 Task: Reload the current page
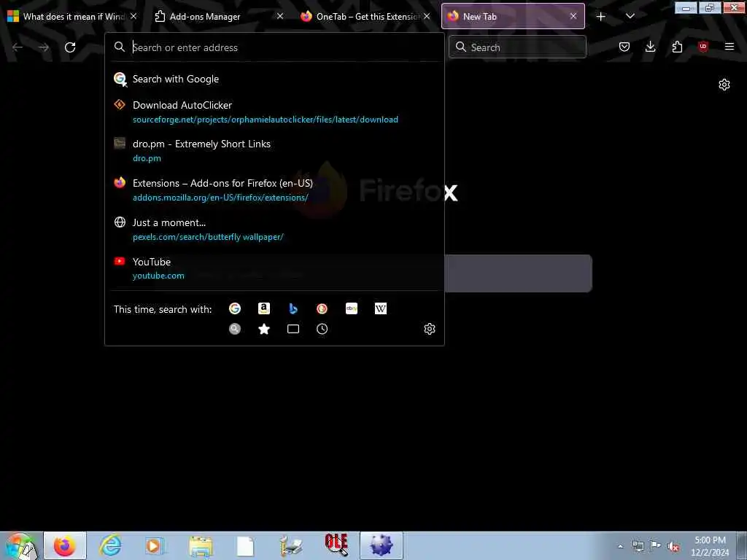[70, 47]
